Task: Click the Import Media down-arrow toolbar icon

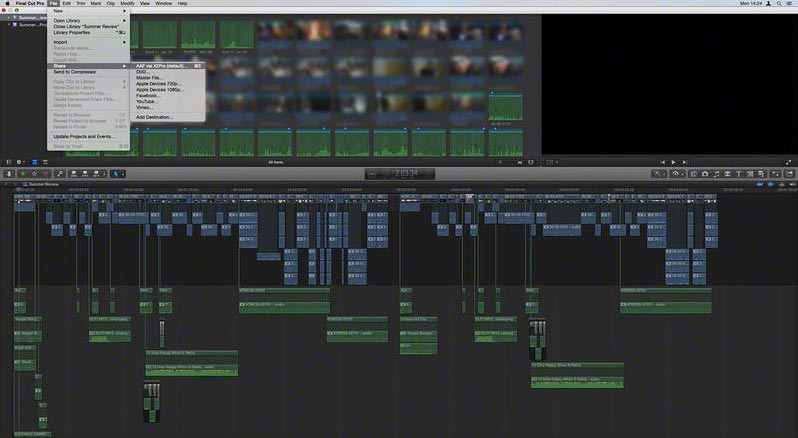Action: click(9, 174)
